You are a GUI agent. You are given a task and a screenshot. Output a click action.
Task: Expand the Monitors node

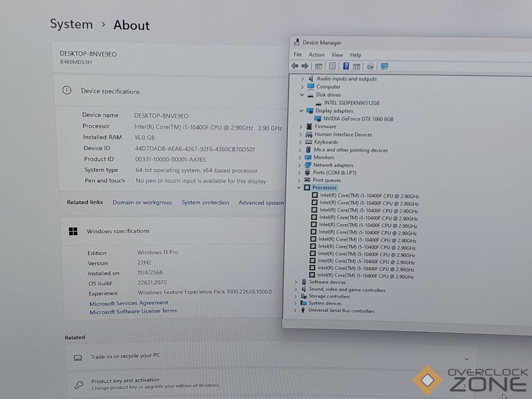[300, 157]
